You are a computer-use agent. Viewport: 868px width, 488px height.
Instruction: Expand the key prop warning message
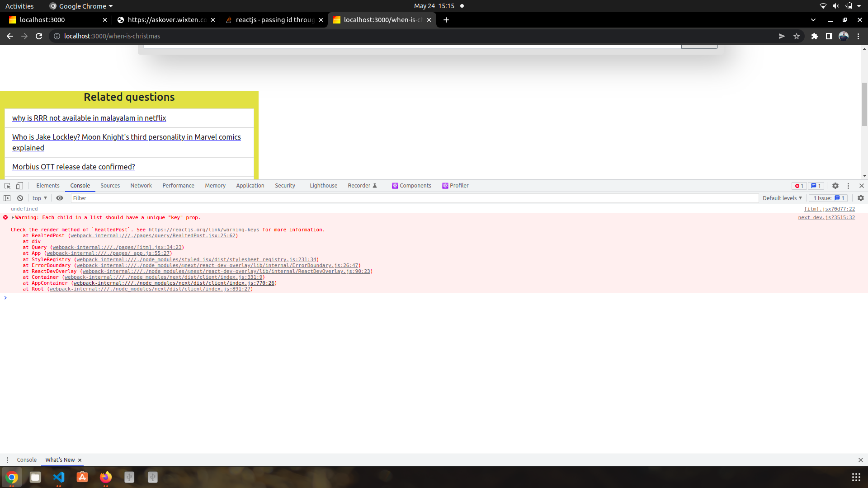point(13,218)
